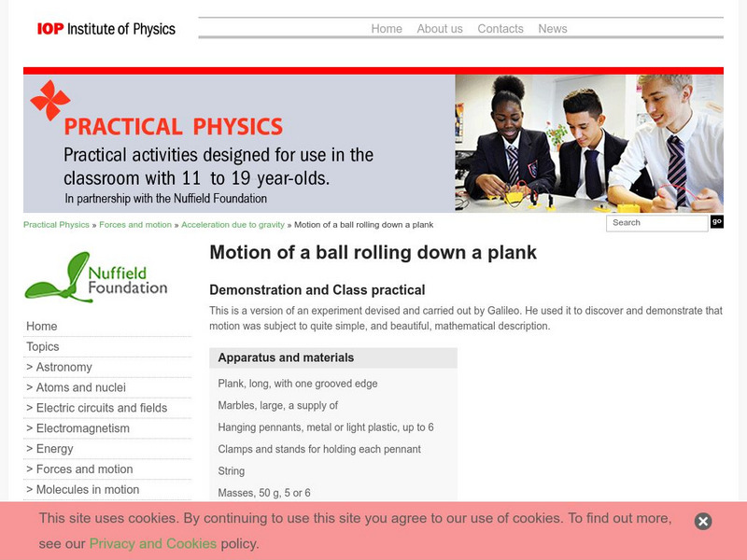747x560 pixels.
Task: Click inside the Search input field
Action: [x=656, y=223]
